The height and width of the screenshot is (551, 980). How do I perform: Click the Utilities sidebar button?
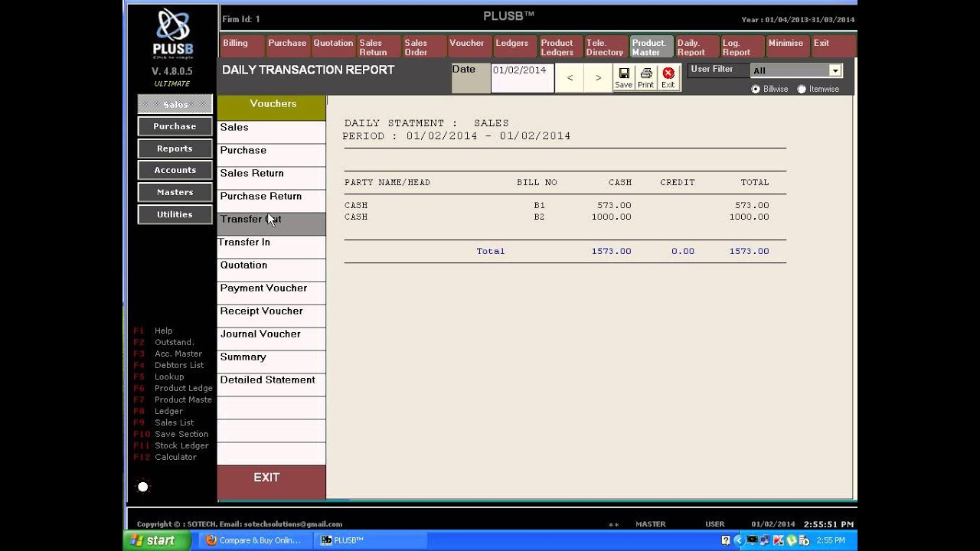[175, 214]
